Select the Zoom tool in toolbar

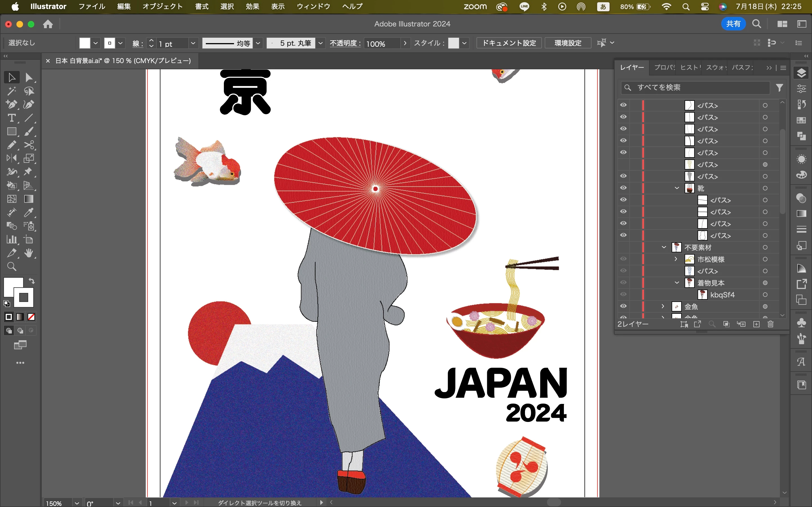[11, 266]
